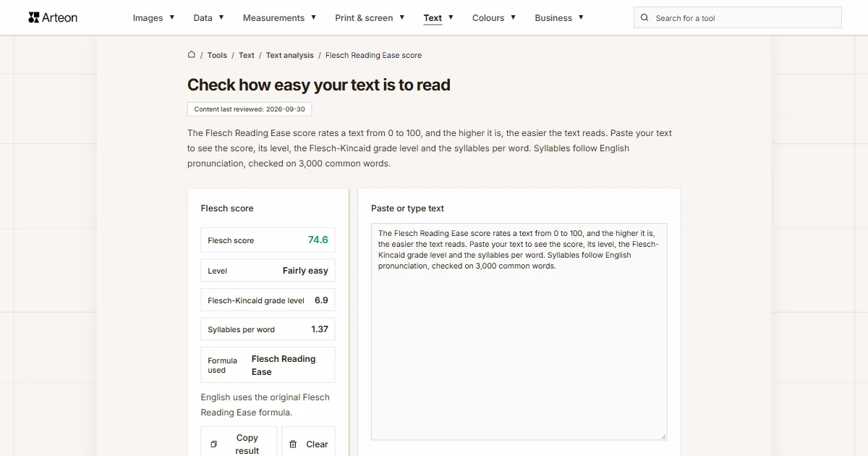Open the Colours menu

488,17
